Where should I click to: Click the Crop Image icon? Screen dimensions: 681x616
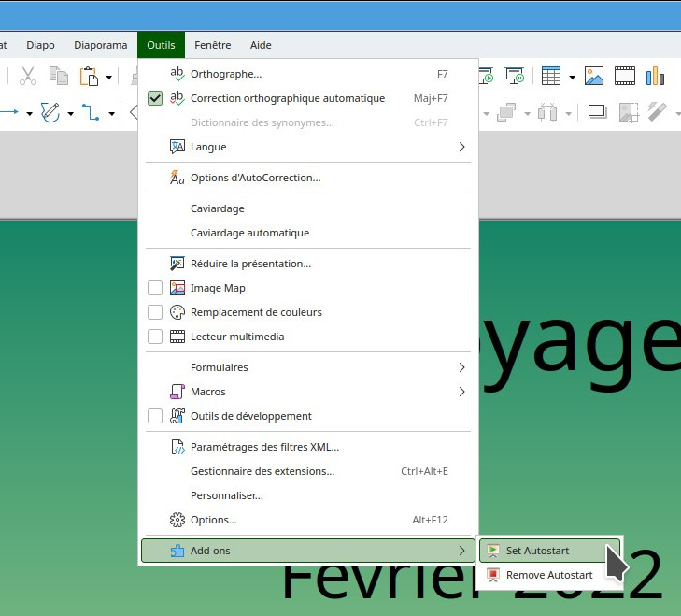pos(629,112)
